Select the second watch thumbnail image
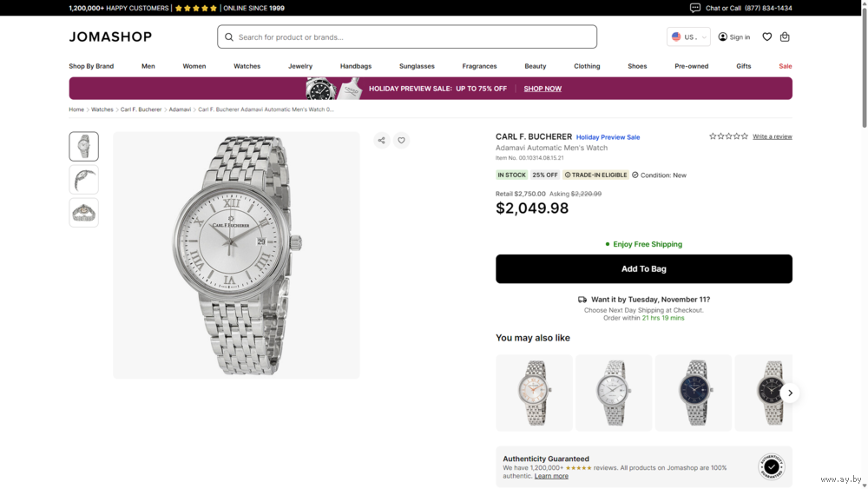868x489 pixels. [x=84, y=180]
